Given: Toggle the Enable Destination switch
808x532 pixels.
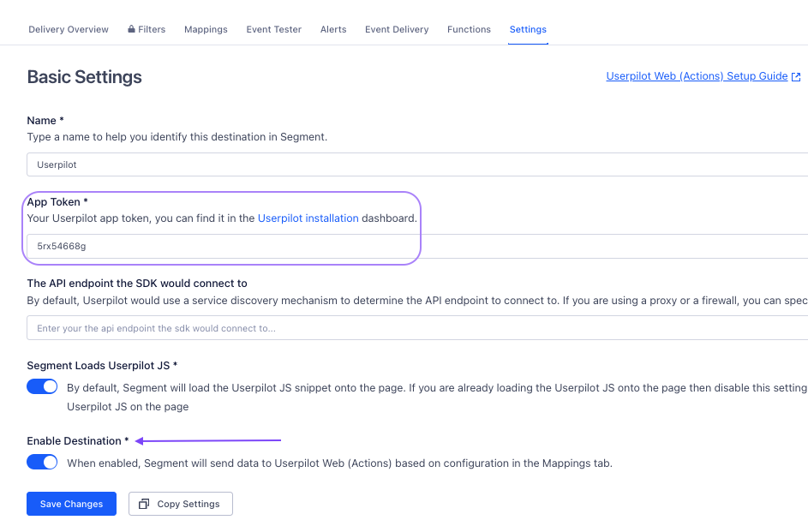Looking at the screenshot, I should [42, 462].
